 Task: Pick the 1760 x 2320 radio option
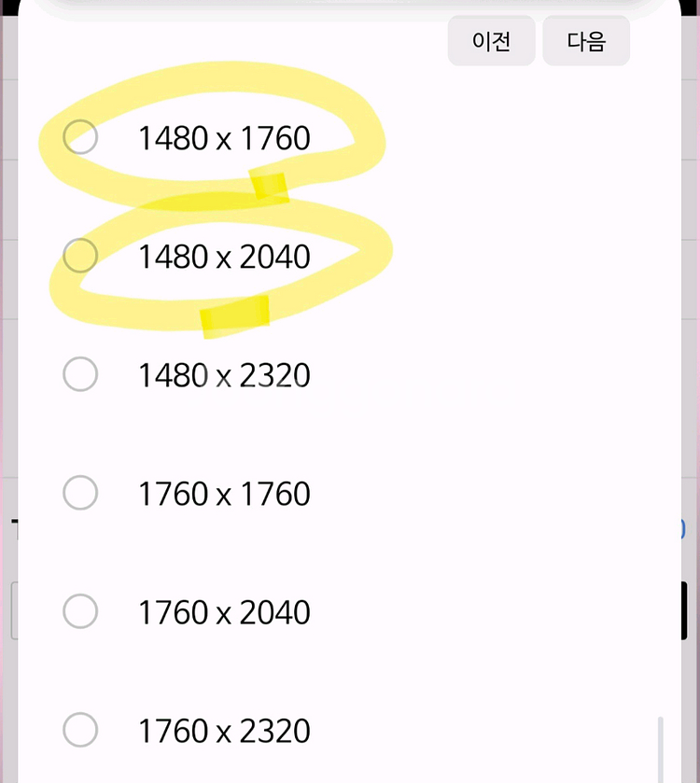click(x=80, y=730)
